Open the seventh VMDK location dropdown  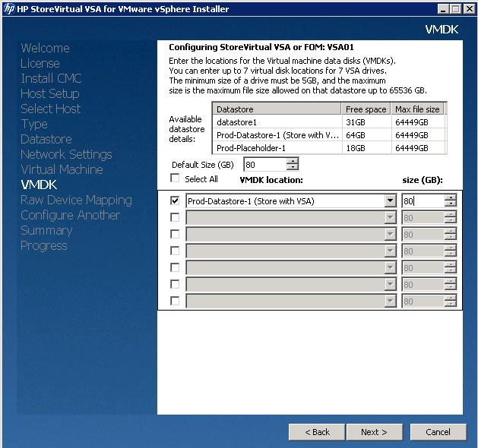click(x=390, y=301)
